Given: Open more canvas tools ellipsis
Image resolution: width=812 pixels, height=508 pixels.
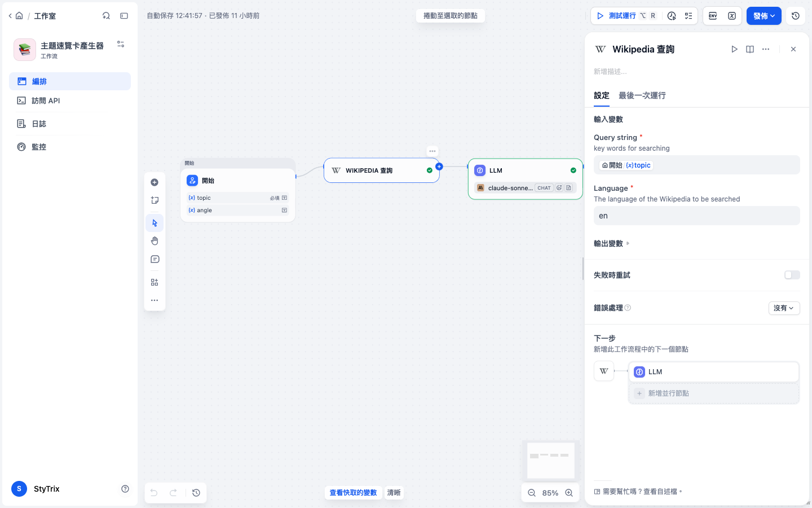Looking at the screenshot, I should tap(155, 300).
